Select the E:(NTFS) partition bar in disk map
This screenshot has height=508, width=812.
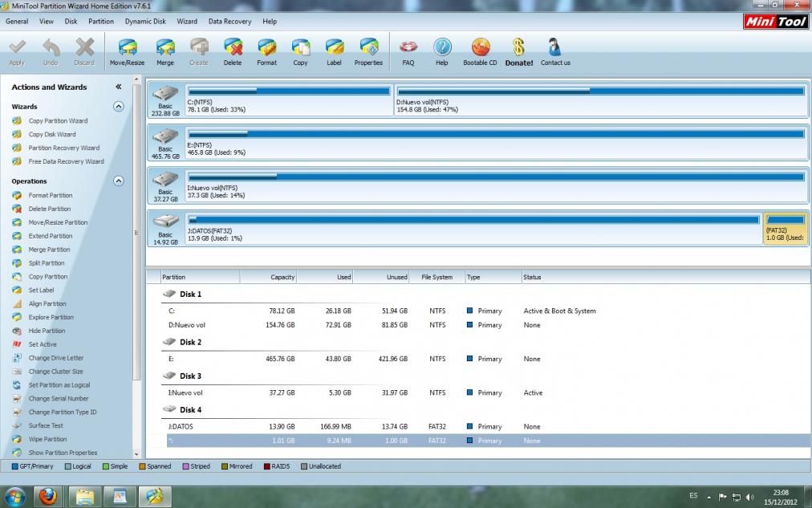pyautogui.click(x=496, y=143)
